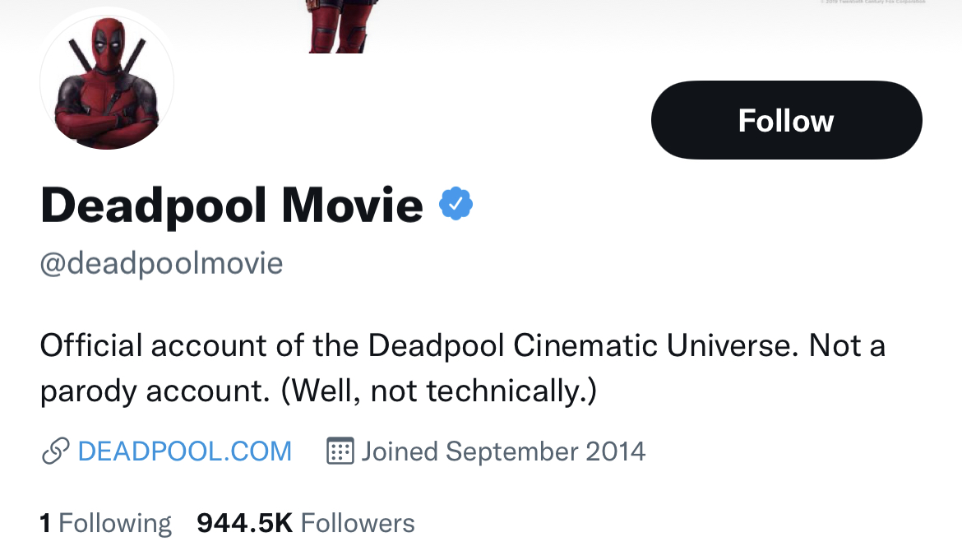This screenshot has width=962, height=560.
Task: Open the DEADPOOL.COM website link
Action: [184, 451]
